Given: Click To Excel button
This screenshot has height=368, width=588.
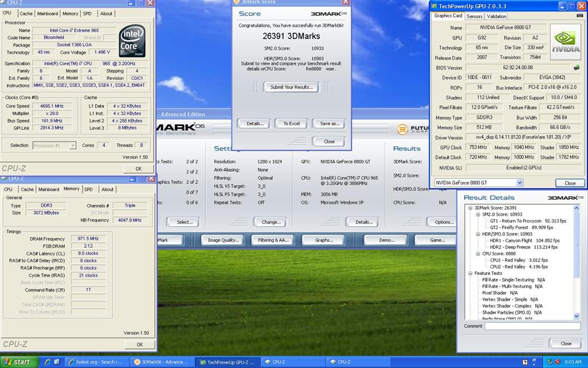Looking at the screenshot, I should coord(291,124).
